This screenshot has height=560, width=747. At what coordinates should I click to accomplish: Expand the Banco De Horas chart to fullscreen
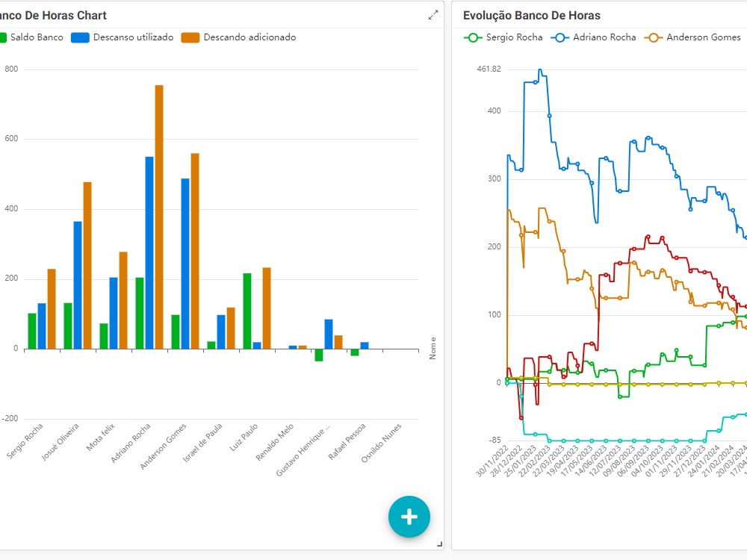(433, 15)
